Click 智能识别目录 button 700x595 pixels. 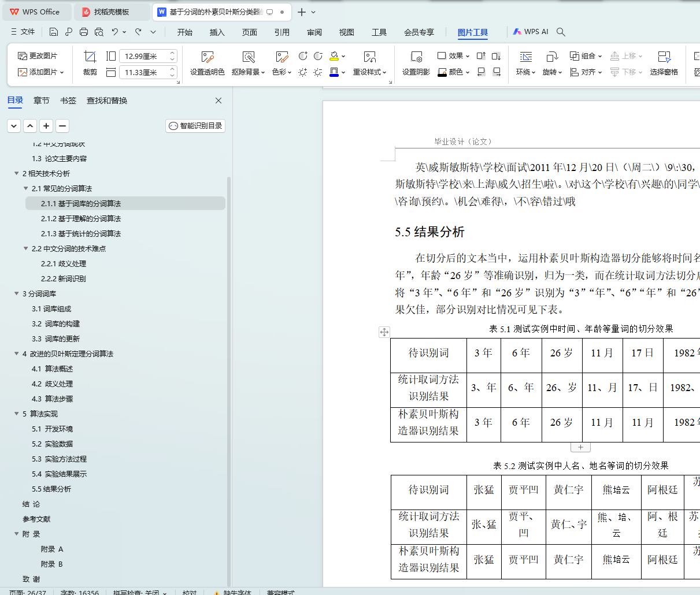195,126
